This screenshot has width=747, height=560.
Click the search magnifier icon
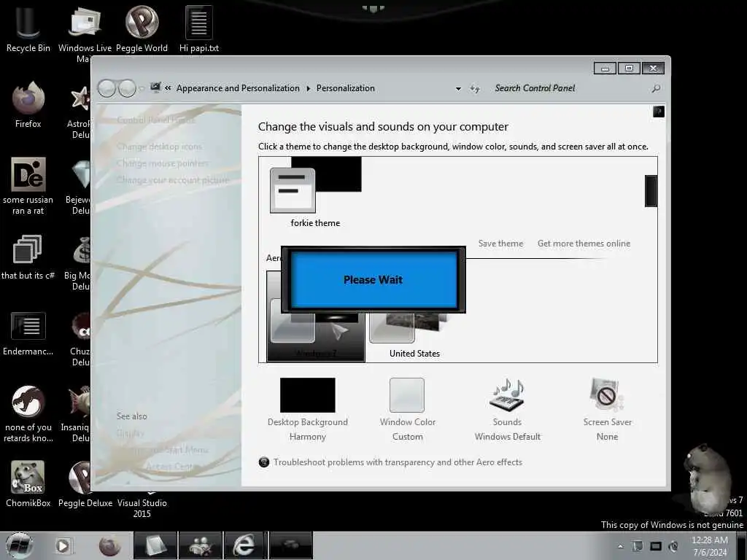pos(656,88)
